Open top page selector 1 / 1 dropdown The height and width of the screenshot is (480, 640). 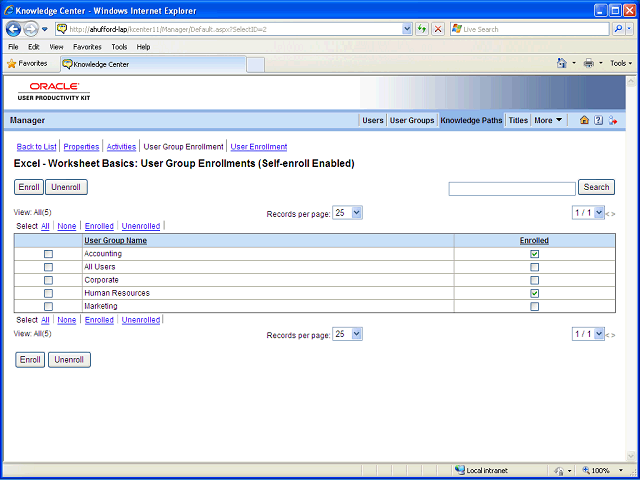pyautogui.click(x=588, y=213)
